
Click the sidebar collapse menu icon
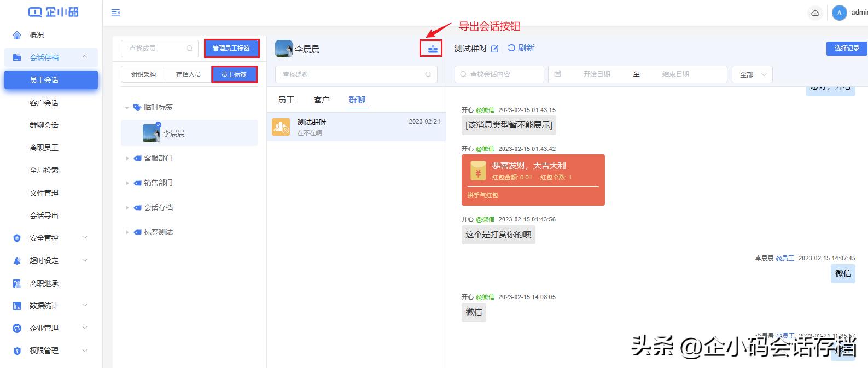coord(115,13)
